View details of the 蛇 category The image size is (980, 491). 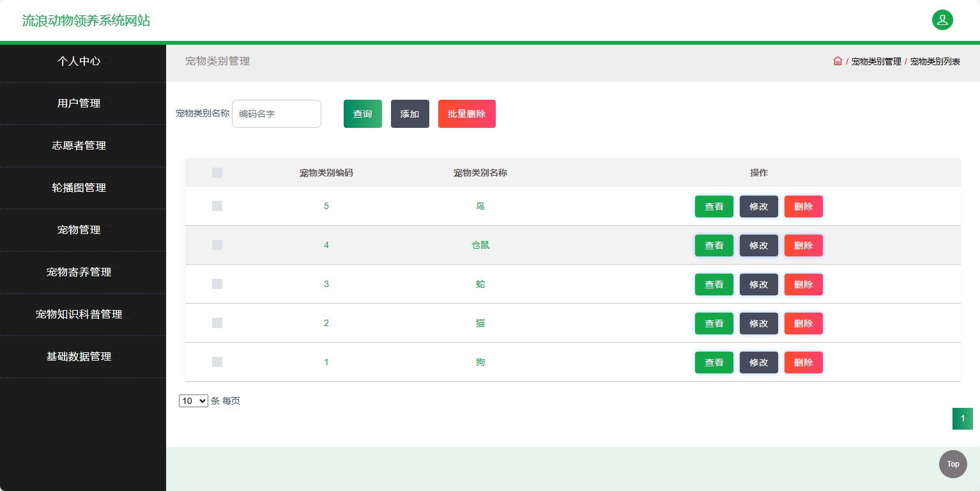714,284
